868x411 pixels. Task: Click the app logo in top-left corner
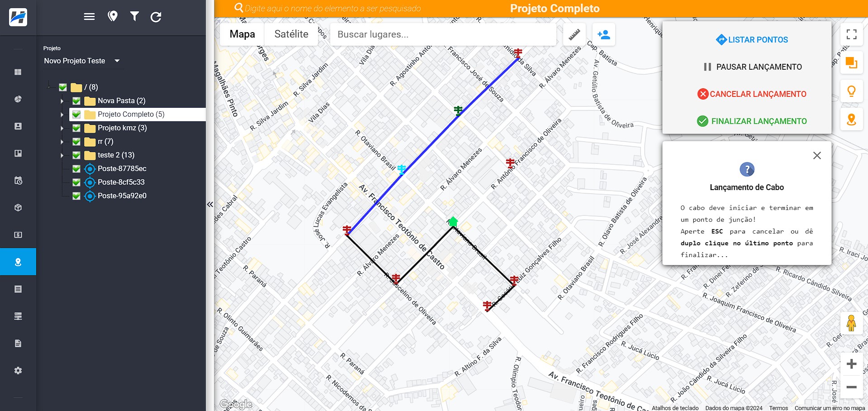click(x=18, y=17)
